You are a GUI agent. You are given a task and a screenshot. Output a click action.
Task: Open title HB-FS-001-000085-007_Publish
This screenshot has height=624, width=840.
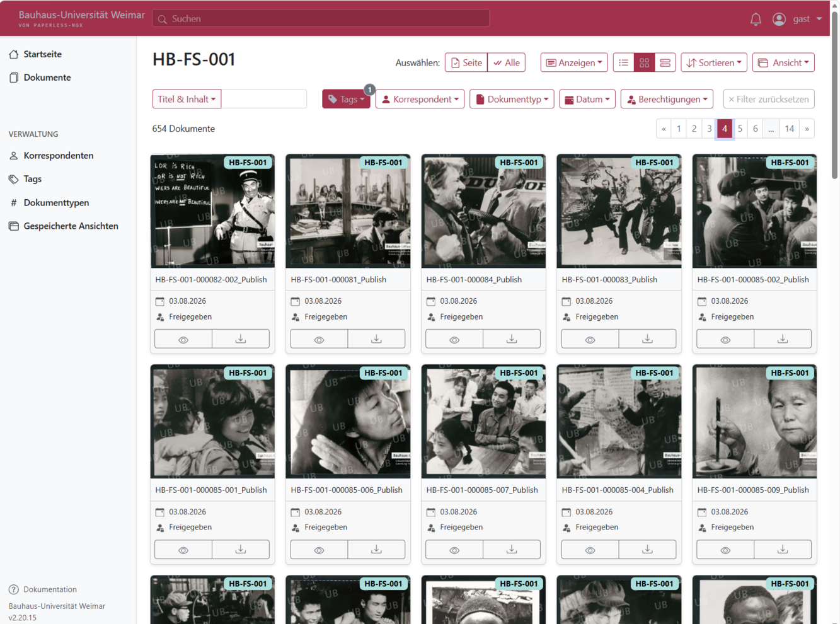click(482, 490)
